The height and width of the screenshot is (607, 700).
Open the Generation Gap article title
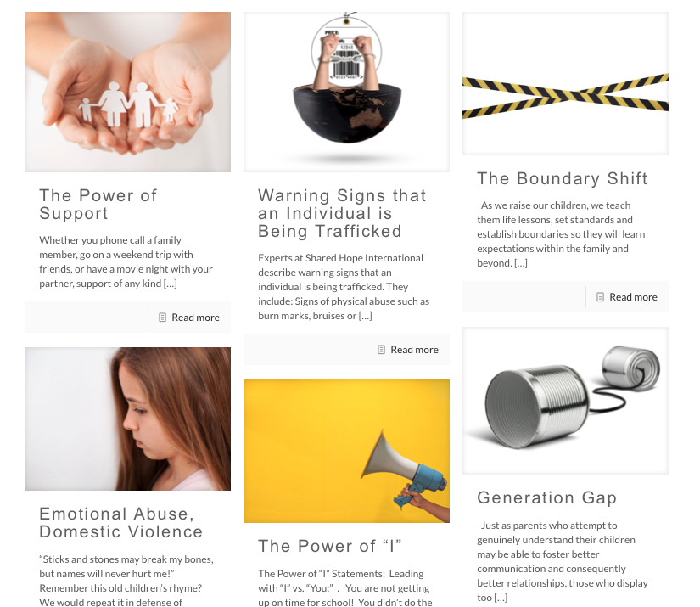(547, 497)
